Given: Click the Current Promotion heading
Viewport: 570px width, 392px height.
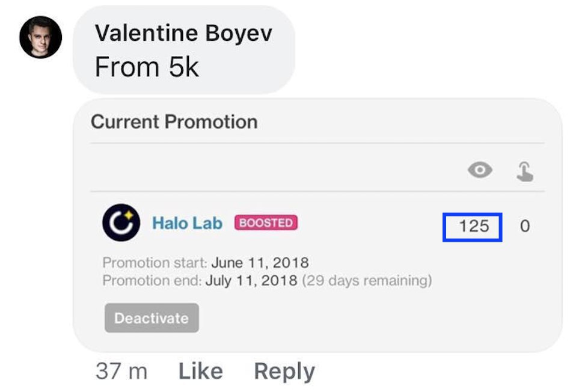Looking at the screenshot, I should (x=174, y=122).
